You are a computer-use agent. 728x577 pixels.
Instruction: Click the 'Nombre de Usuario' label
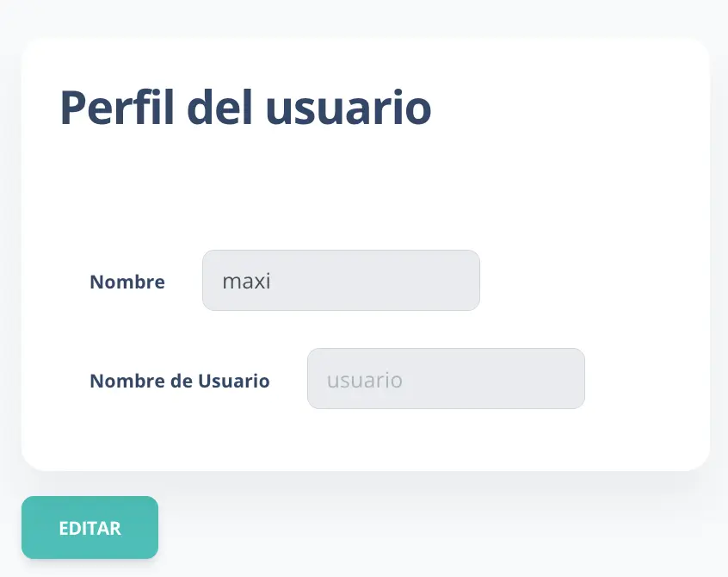coord(179,381)
